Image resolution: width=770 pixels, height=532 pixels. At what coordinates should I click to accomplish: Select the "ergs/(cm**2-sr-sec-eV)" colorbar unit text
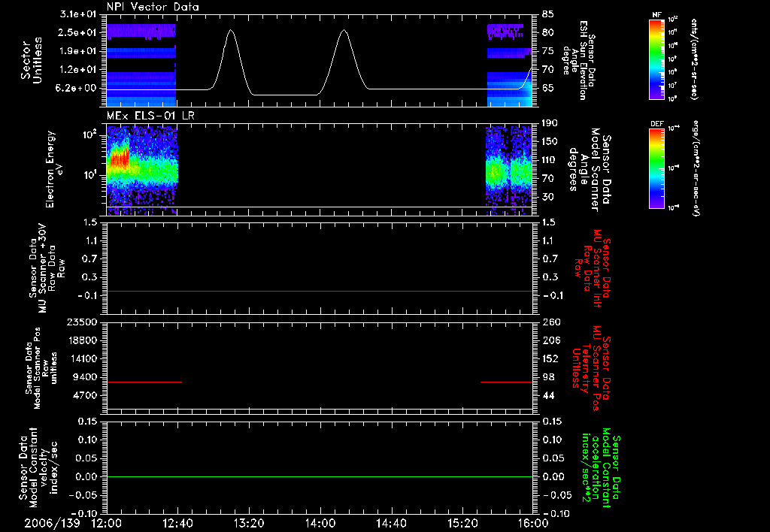click(696, 168)
